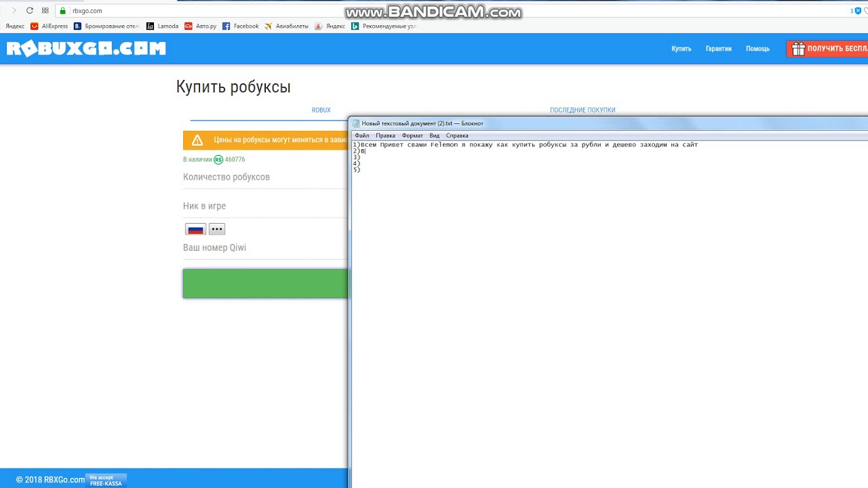Open the Lamoda bookmark
Screen dimensions: 868x488
162,26
